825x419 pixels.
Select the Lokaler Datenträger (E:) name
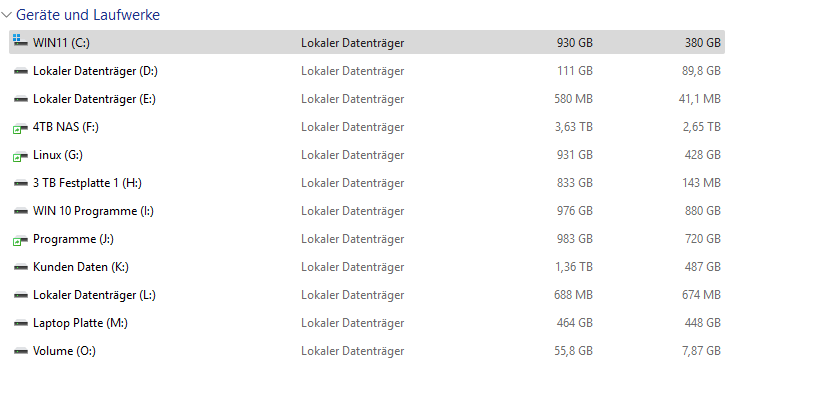coord(94,99)
